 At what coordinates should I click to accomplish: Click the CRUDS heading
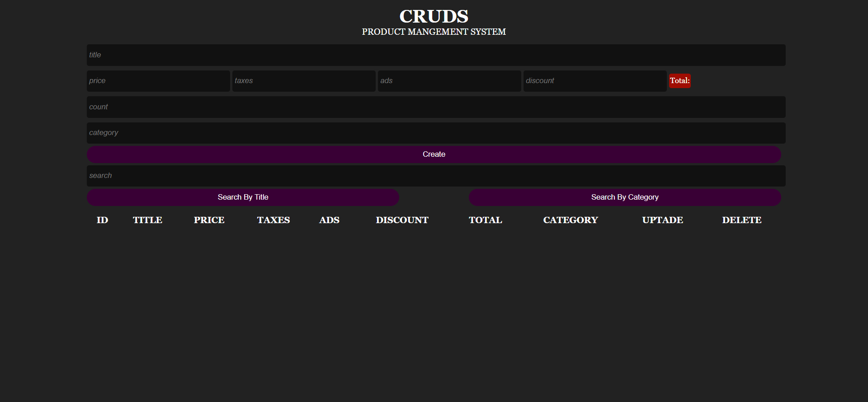[434, 17]
